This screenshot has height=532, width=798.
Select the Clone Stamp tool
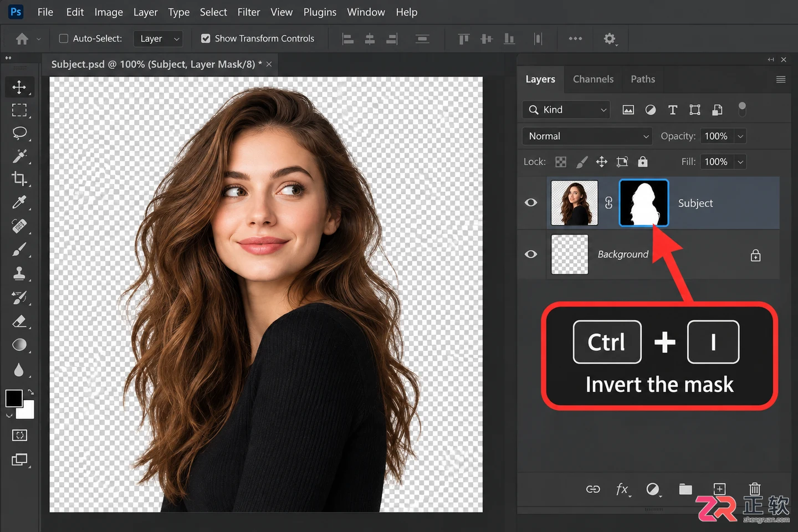click(19, 273)
